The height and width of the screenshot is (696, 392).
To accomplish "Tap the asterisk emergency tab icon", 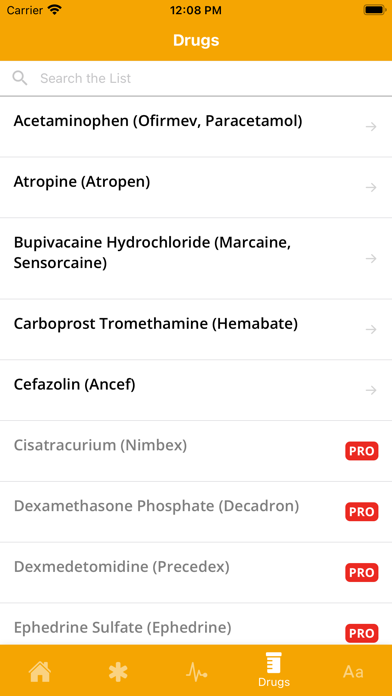I will click(118, 672).
